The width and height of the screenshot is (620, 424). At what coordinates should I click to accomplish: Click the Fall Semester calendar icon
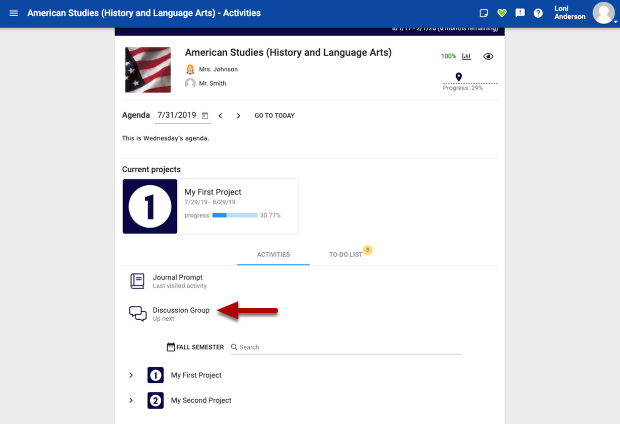pos(171,347)
